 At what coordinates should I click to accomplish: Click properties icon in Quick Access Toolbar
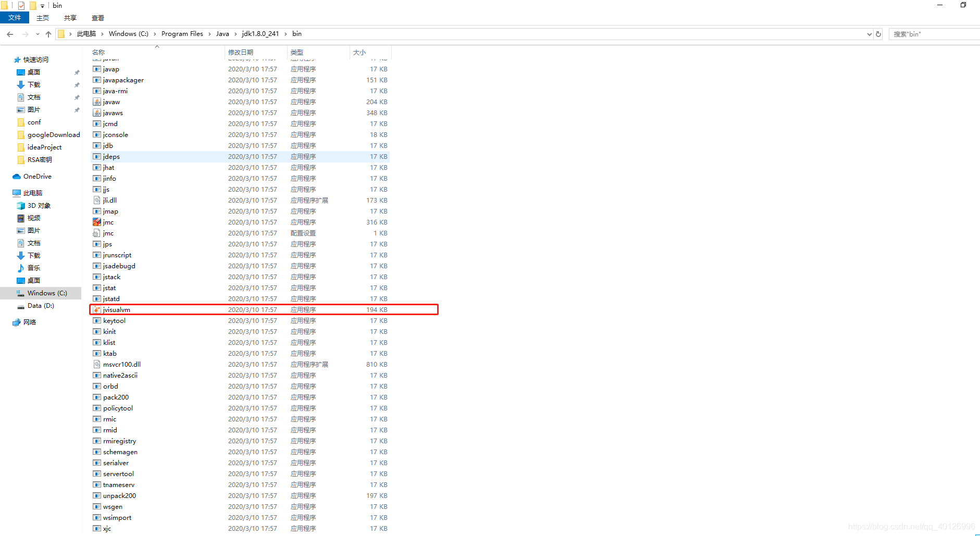tap(21, 6)
